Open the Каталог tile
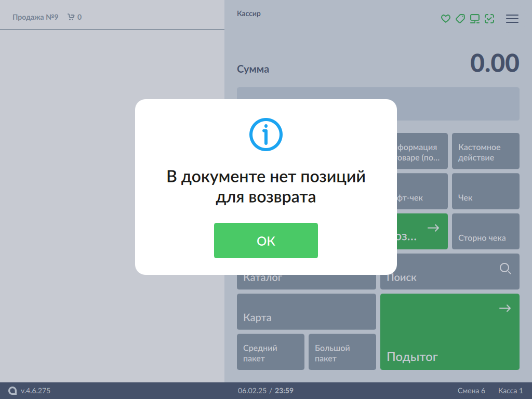Image resolution: width=532 pixels, height=399 pixels. (306, 281)
